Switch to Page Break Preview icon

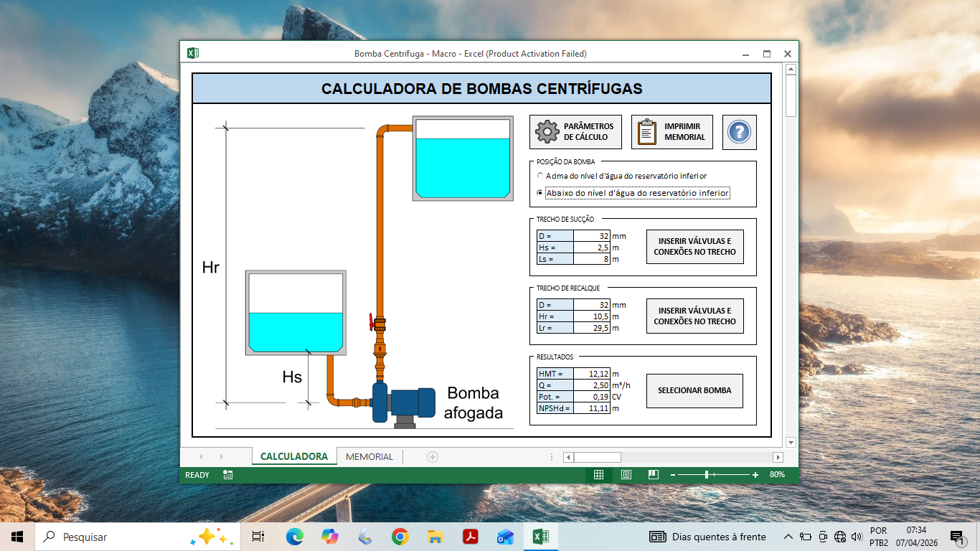653,475
